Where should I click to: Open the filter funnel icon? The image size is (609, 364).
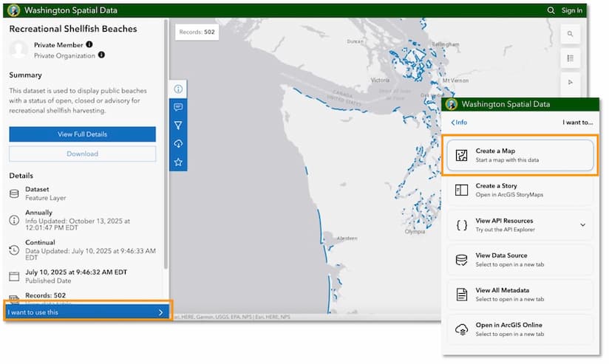[x=178, y=126]
